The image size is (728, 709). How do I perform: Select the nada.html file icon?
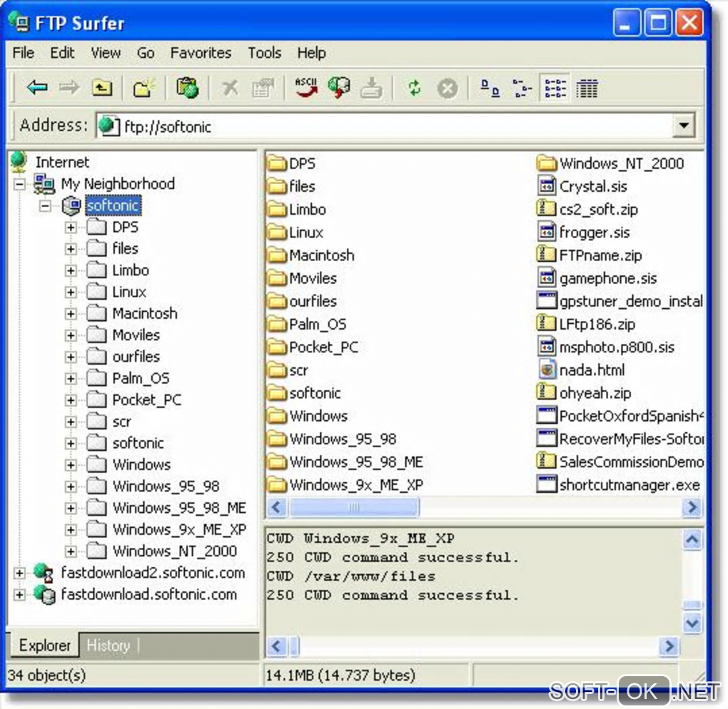547,369
